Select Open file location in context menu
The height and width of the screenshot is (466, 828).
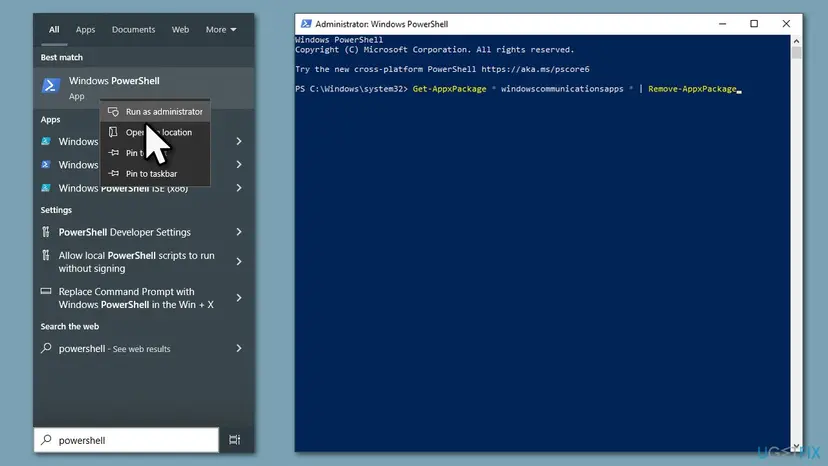(x=155, y=132)
